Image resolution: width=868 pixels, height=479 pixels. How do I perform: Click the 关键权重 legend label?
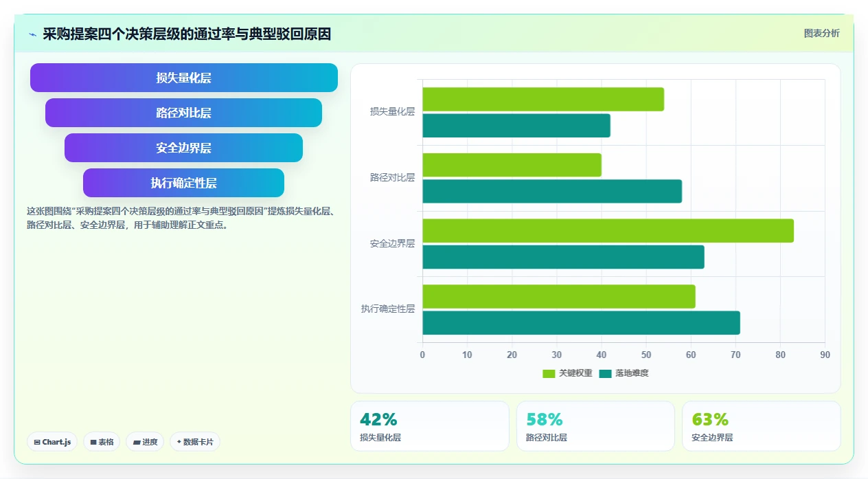tap(575, 373)
